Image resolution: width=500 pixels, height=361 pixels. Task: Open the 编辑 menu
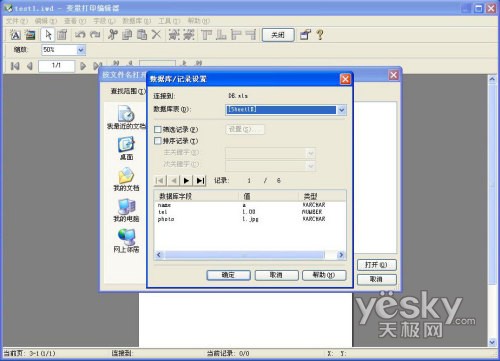coord(46,21)
